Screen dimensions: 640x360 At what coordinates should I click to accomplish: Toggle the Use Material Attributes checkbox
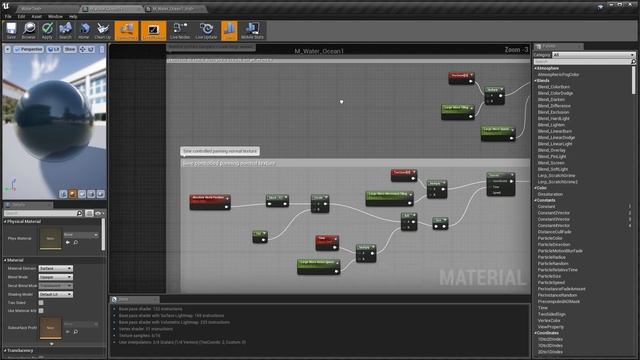[x=41, y=311]
